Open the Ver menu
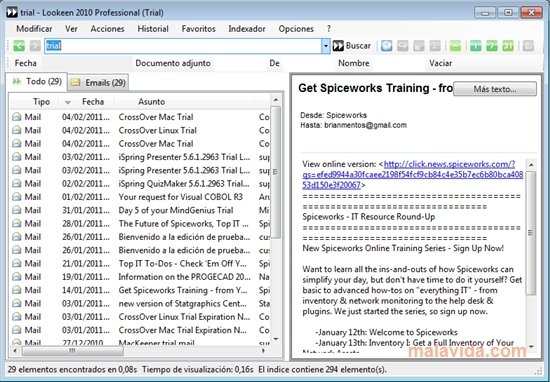550x382 pixels. pos(71,29)
